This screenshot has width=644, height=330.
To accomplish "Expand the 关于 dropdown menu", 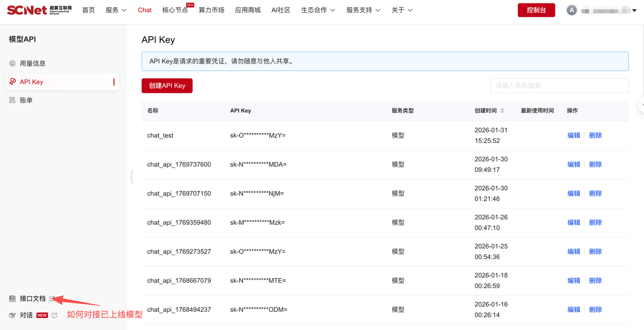I will click(x=402, y=10).
